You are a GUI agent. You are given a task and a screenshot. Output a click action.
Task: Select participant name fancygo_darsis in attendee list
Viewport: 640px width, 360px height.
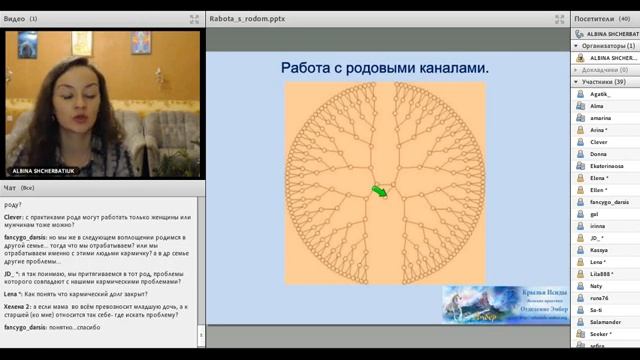[x=609, y=202]
